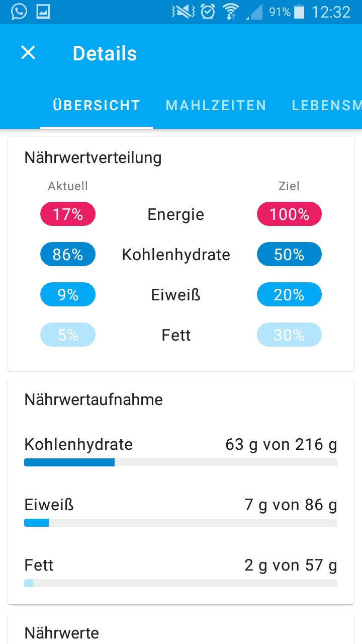Tap the Eiweiß 9% current badge
362x644 pixels.
click(68, 295)
